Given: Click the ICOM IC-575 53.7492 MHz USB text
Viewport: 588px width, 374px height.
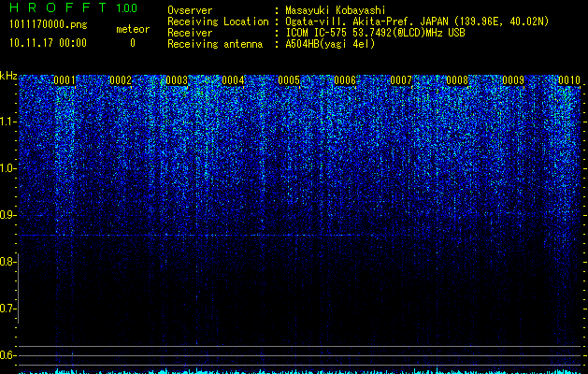Looking at the screenshot, I should (x=375, y=33).
